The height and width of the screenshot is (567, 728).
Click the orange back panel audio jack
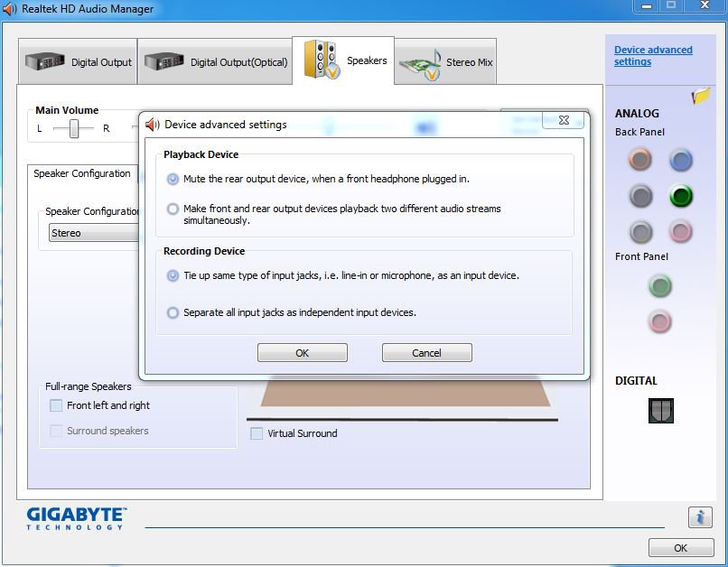(x=639, y=160)
